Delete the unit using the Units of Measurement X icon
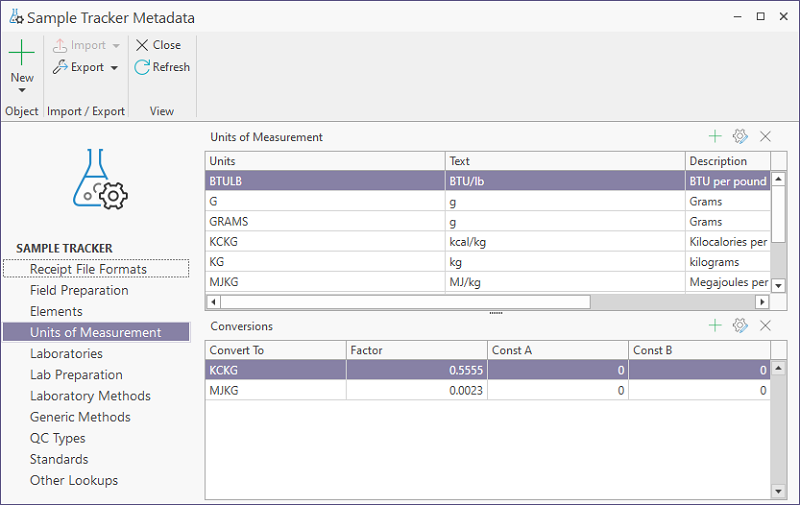This screenshot has width=800, height=505. (765, 137)
